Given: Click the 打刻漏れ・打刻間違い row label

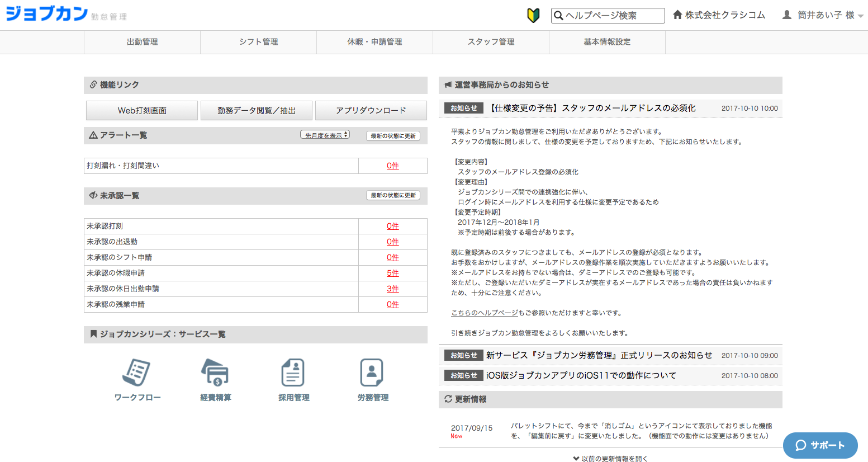Looking at the screenshot, I should click(123, 166).
